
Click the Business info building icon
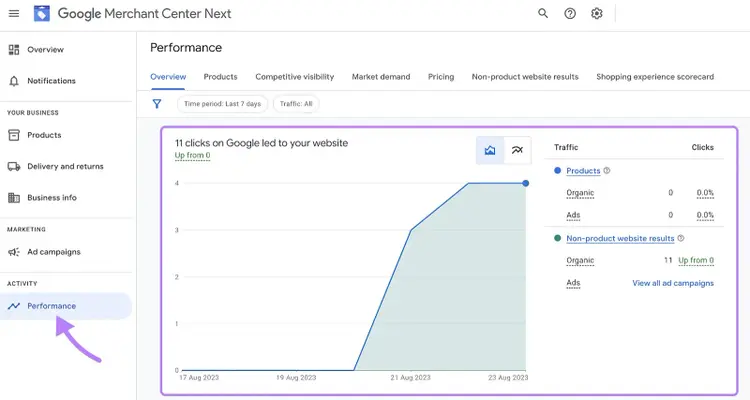click(14, 198)
